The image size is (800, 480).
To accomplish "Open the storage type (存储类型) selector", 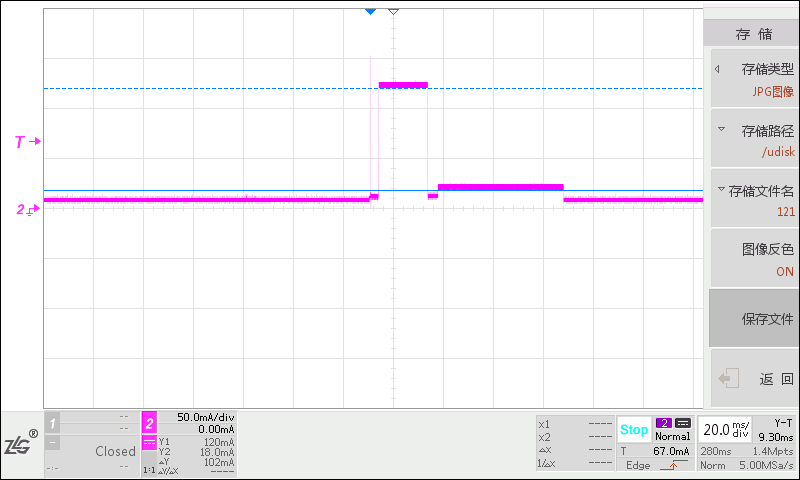I will pyautogui.click(x=755, y=80).
